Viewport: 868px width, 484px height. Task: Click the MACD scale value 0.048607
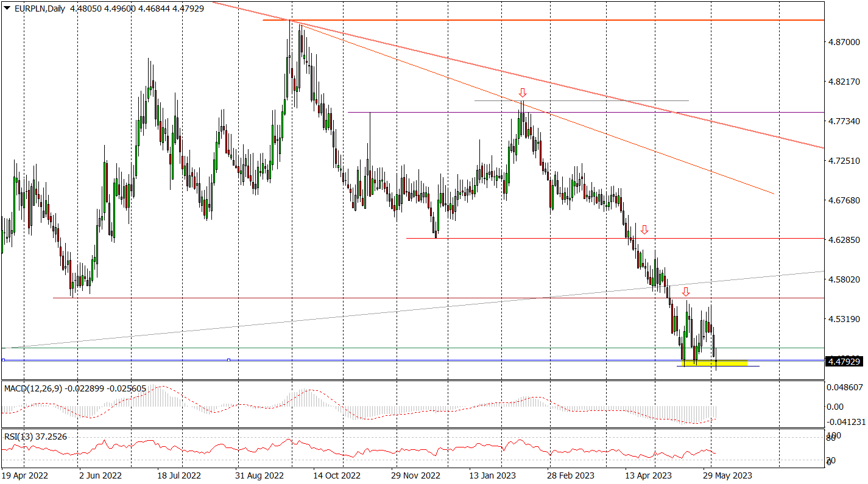pyautogui.click(x=844, y=387)
